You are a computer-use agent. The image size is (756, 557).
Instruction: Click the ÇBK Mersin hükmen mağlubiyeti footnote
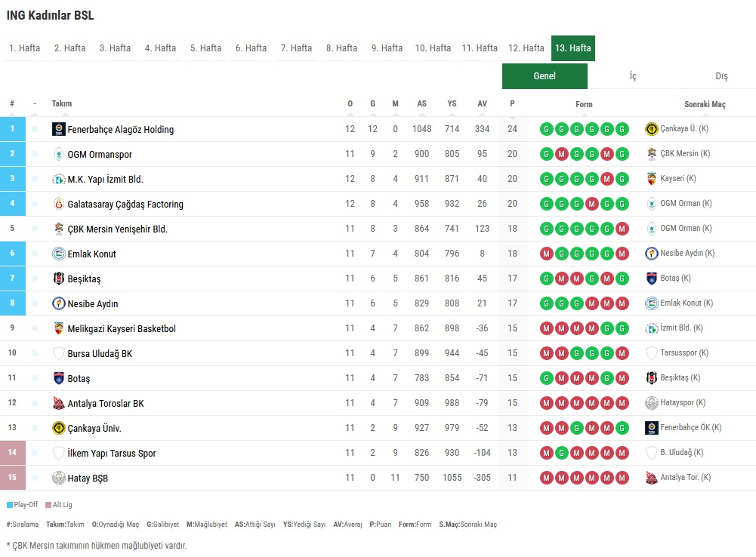click(x=97, y=546)
